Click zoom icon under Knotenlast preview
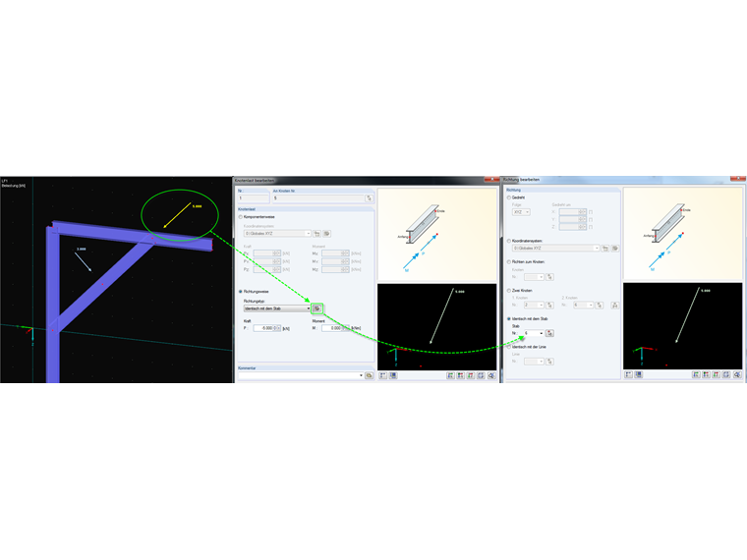Viewport: 747px width, 560px height. click(x=491, y=375)
